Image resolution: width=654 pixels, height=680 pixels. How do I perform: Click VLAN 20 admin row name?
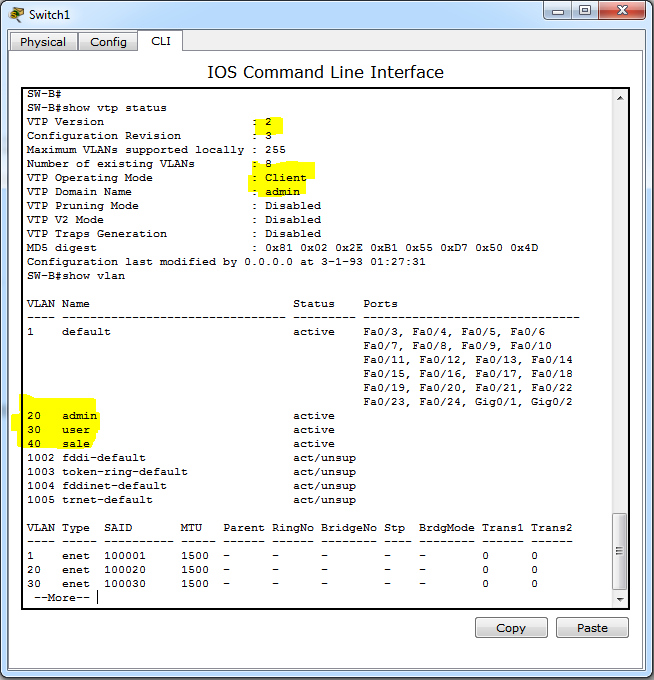click(79, 416)
